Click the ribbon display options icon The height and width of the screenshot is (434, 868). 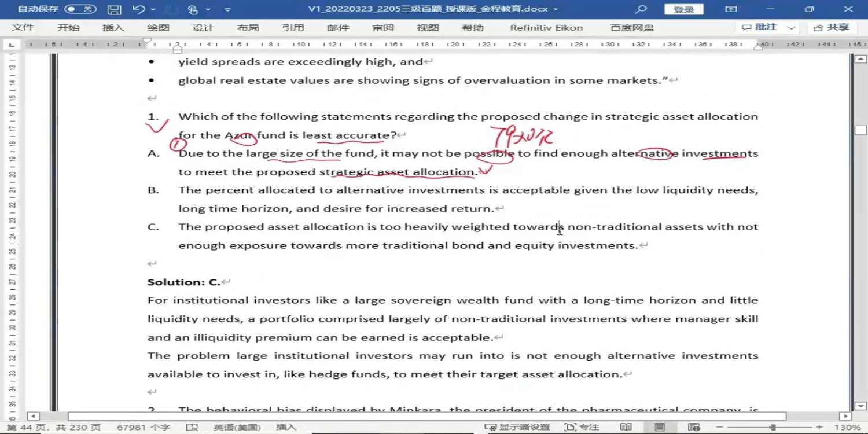731,9
